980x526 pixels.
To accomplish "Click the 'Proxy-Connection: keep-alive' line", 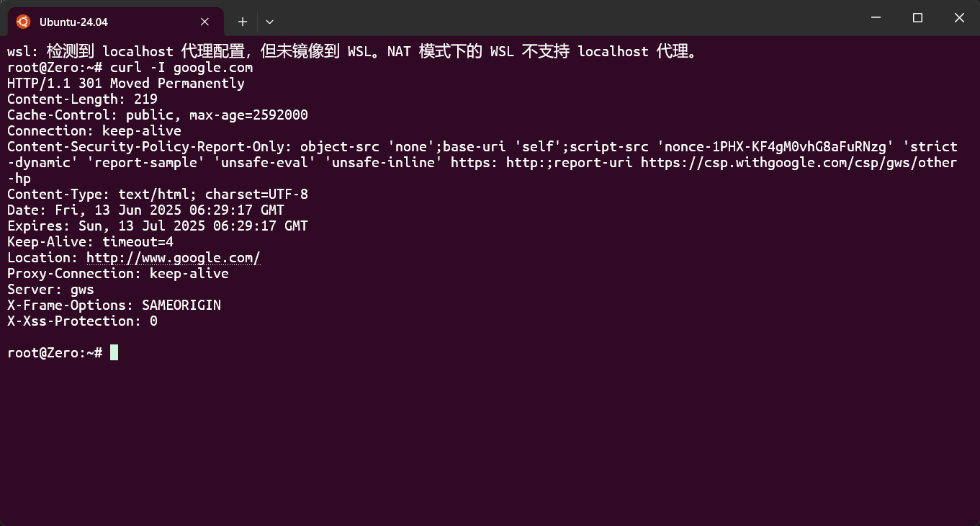I will pyautogui.click(x=118, y=274).
